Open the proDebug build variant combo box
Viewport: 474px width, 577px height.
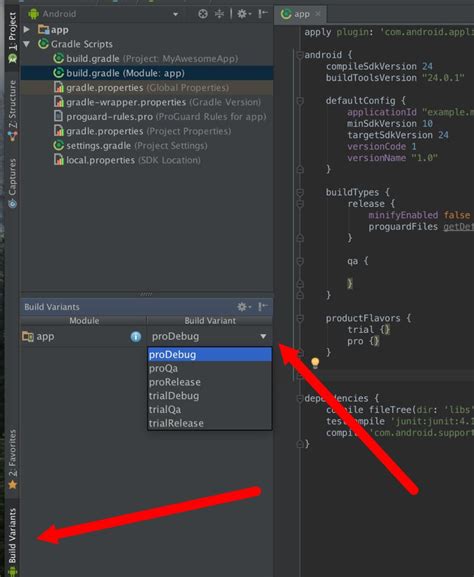click(x=209, y=336)
